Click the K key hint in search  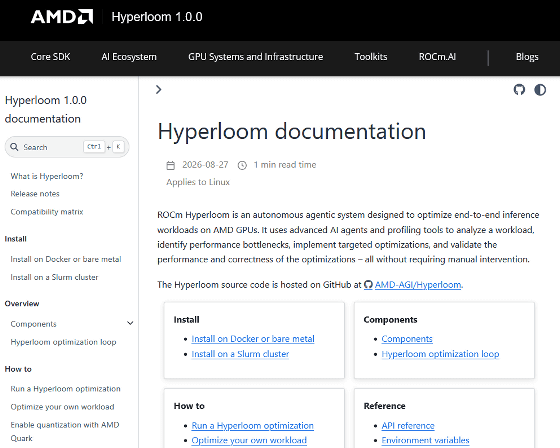tap(118, 146)
